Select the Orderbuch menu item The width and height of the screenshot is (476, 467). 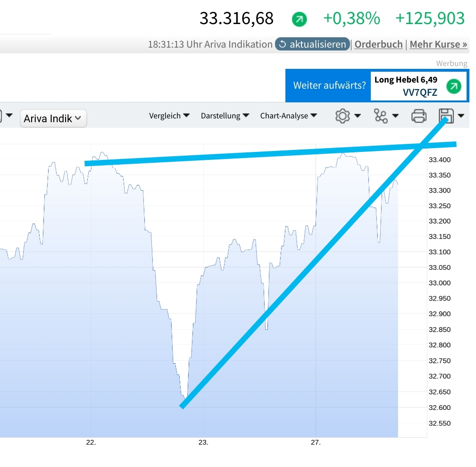click(x=378, y=44)
